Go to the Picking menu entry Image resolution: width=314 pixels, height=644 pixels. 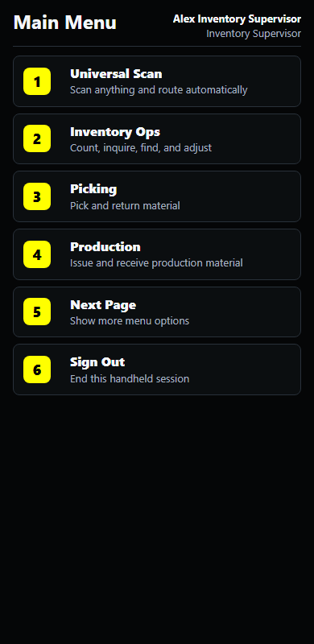click(157, 196)
